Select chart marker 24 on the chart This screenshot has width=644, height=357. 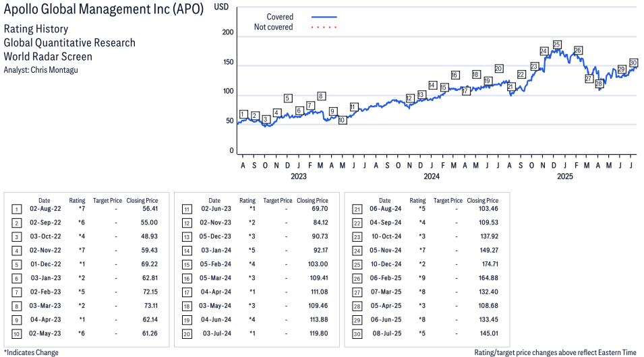[x=544, y=51]
